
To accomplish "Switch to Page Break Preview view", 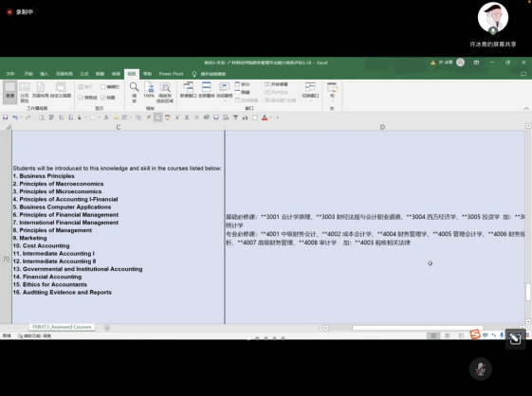I will pyautogui.click(x=24, y=92).
